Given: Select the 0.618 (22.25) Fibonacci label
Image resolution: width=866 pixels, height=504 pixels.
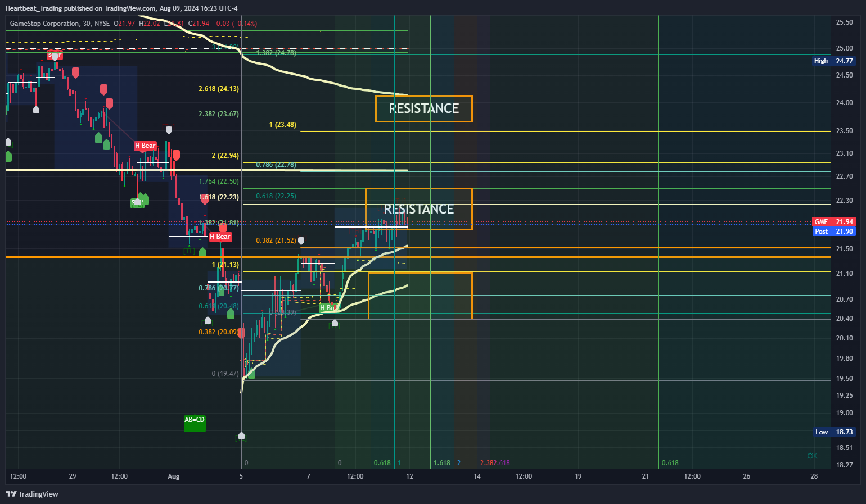Looking at the screenshot, I should click(x=276, y=196).
